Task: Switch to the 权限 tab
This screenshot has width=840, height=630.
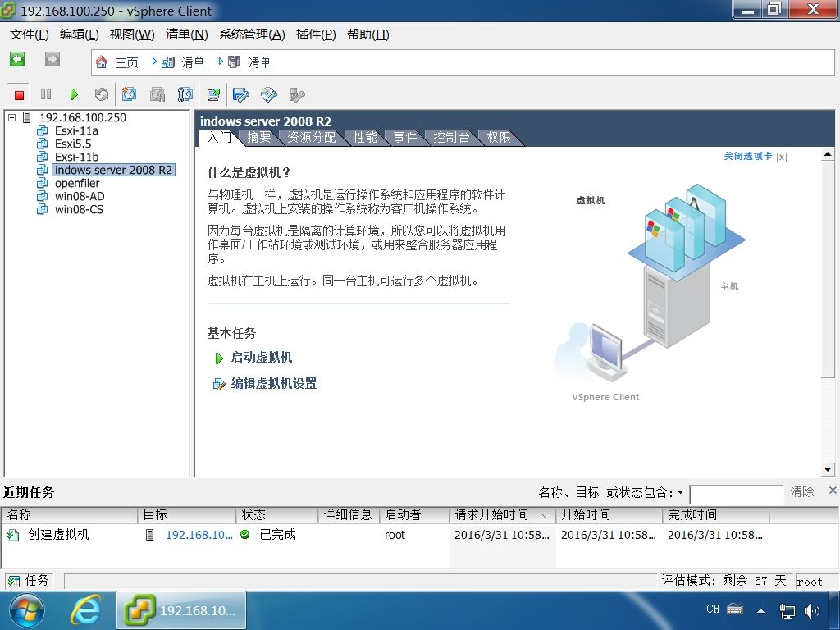Action: tap(498, 137)
